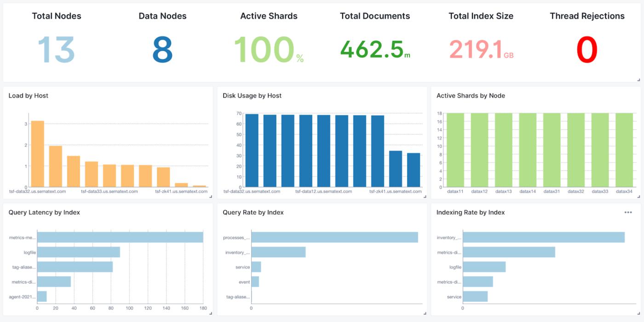Click the tsf-data12.us.sematext.com label in Disk Usage
644x322 pixels.
click(x=324, y=190)
